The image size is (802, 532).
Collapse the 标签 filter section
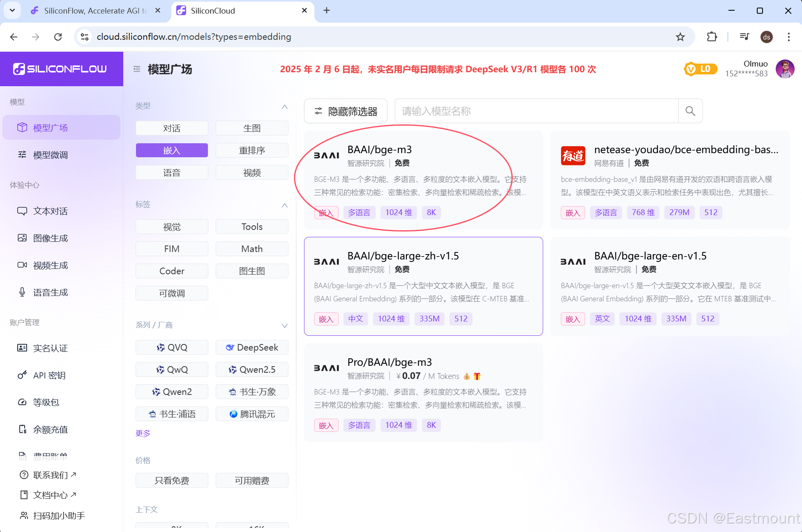[284, 205]
